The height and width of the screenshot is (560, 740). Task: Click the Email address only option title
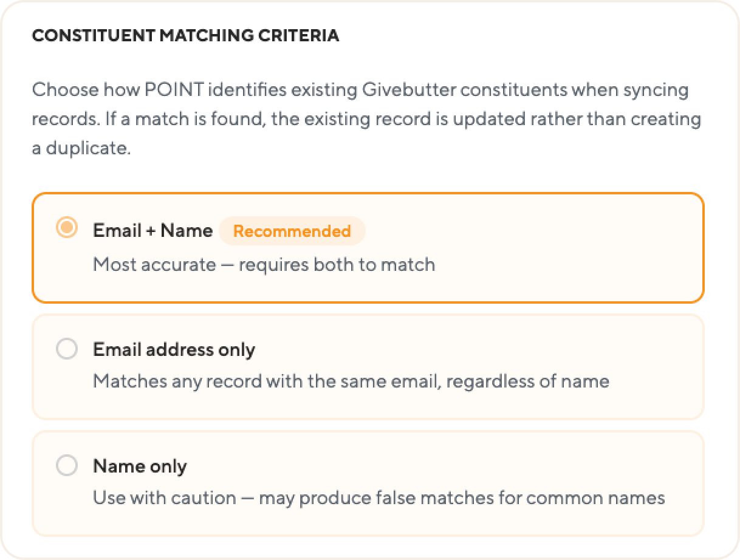[x=174, y=350]
